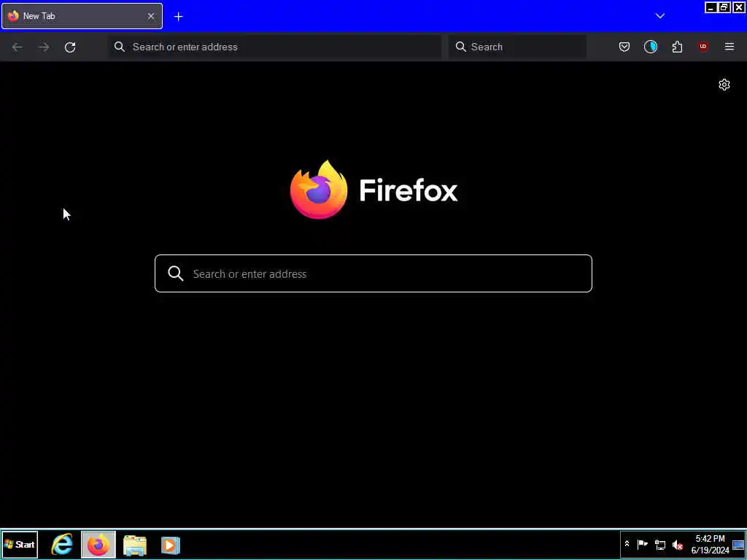Screen dimensions: 747x560
Task: Go back one page arrow
Action: [18, 47]
